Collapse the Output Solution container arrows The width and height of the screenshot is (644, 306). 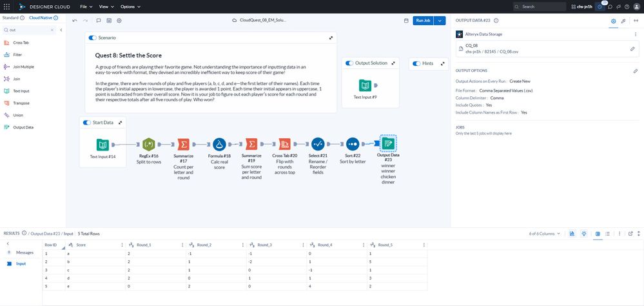393,63
